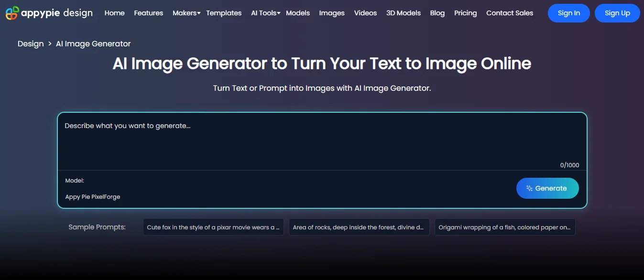644x280 pixels.
Task: Click the main AI Image Generator heading
Action: [322, 64]
